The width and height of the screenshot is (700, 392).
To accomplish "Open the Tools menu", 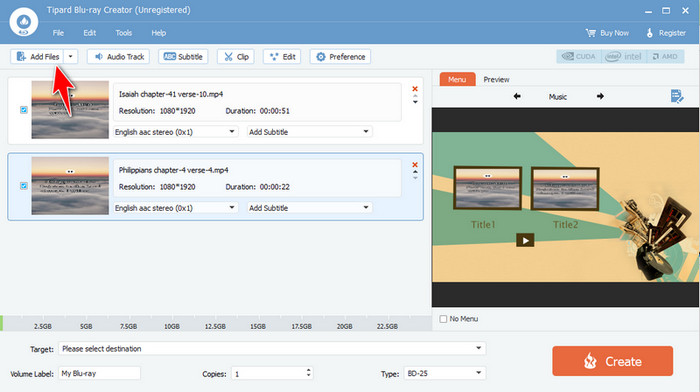I will tap(123, 33).
